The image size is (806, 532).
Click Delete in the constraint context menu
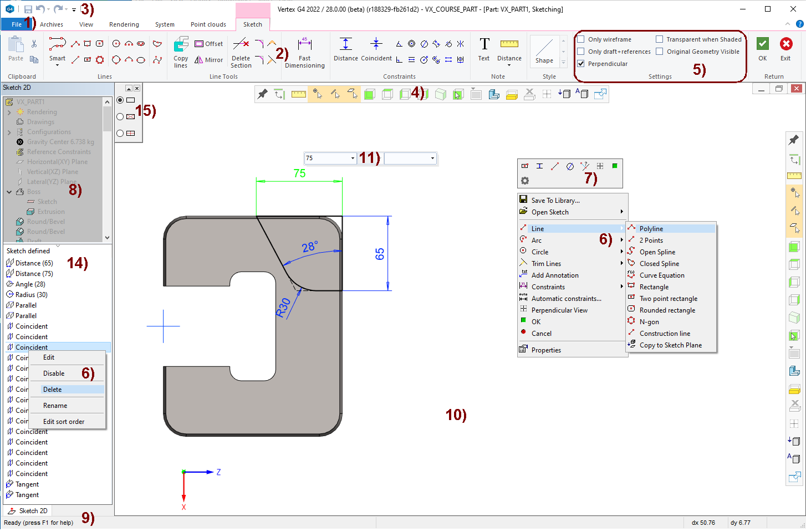(x=53, y=390)
